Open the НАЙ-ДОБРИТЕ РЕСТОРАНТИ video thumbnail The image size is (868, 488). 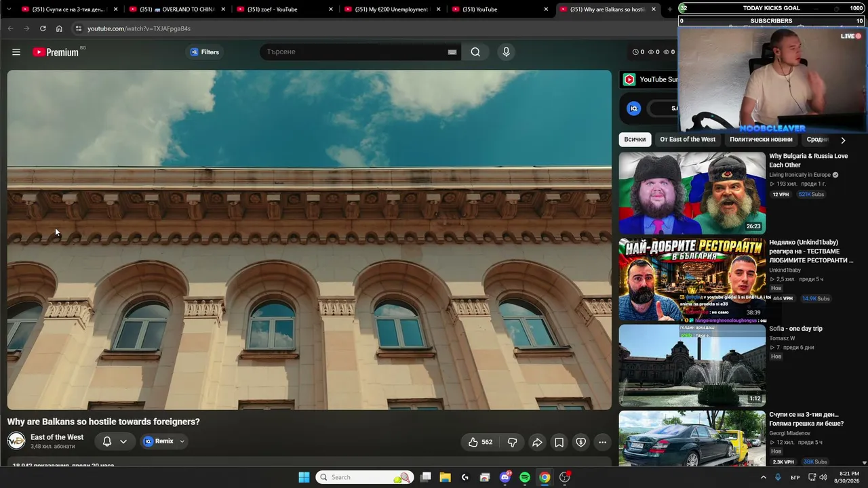tap(692, 279)
